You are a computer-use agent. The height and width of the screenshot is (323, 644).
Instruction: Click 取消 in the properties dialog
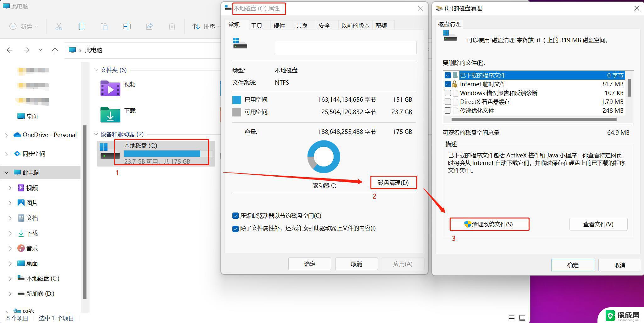coord(357,264)
